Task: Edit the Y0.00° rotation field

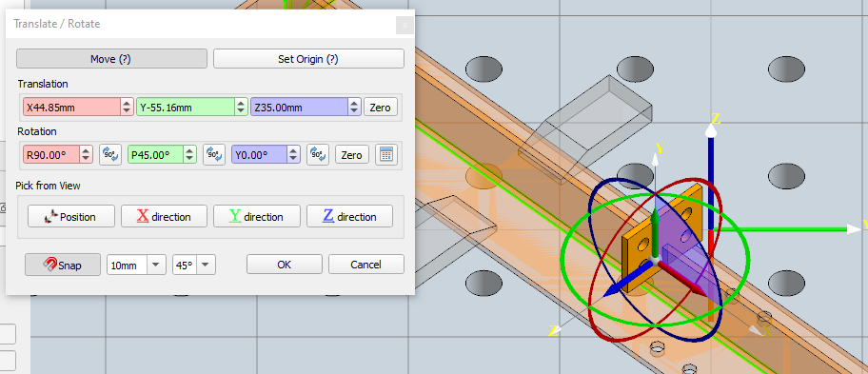Action: point(260,155)
